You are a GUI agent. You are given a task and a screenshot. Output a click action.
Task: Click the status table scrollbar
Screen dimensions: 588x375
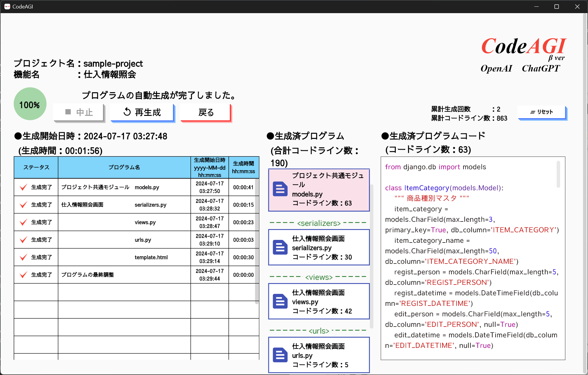(257, 241)
